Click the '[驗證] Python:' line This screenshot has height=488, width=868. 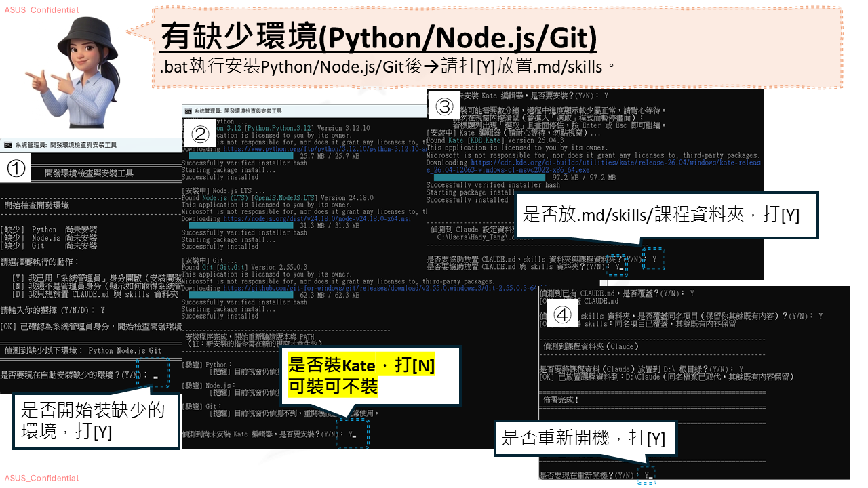pos(208,365)
